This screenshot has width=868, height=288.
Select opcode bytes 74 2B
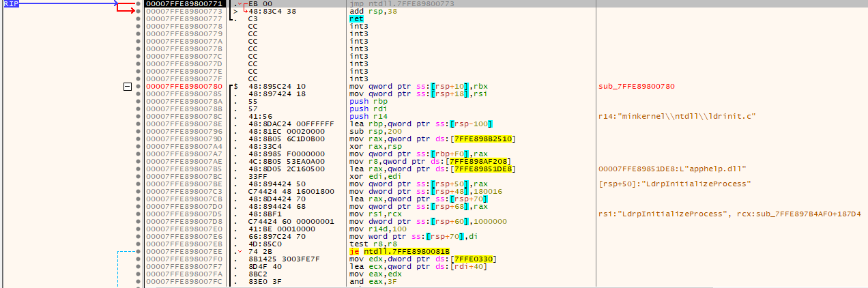click(259, 251)
